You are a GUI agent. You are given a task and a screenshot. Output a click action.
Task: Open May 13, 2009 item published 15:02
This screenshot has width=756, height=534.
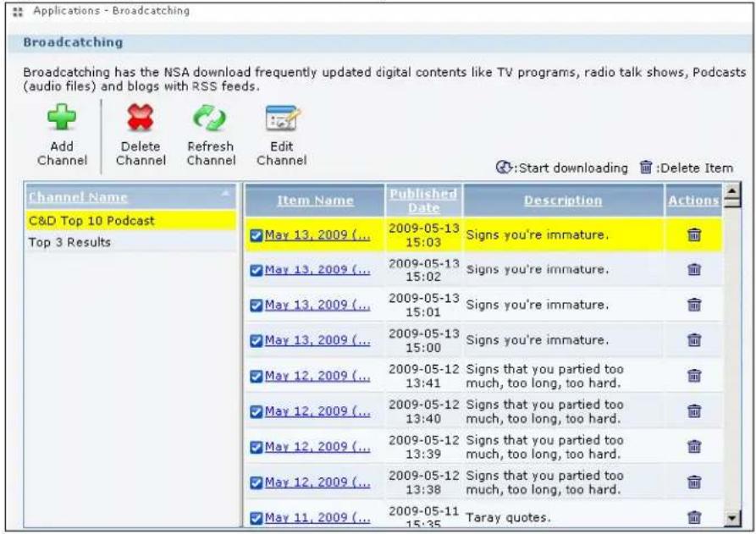[x=317, y=270]
